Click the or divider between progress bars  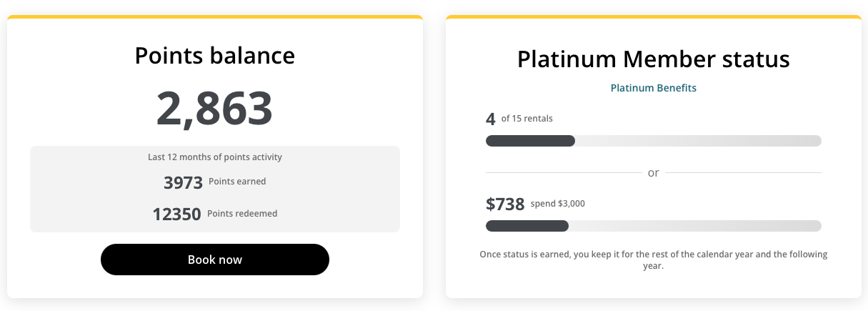[x=654, y=172]
